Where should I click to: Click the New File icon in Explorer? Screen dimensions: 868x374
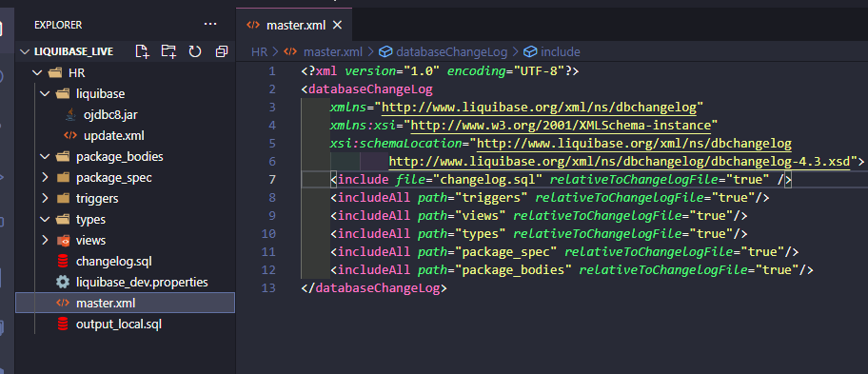(x=142, y=51)
